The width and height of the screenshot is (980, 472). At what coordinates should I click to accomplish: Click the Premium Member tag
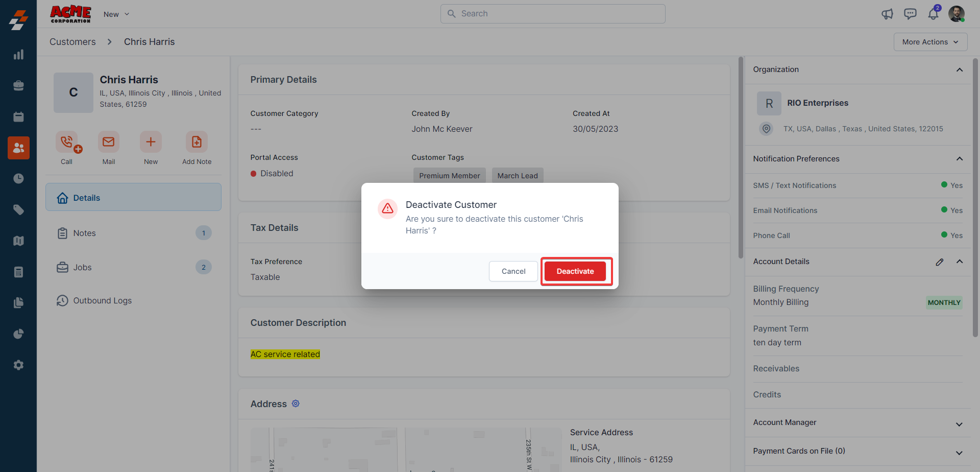click(x=450, y=175)
